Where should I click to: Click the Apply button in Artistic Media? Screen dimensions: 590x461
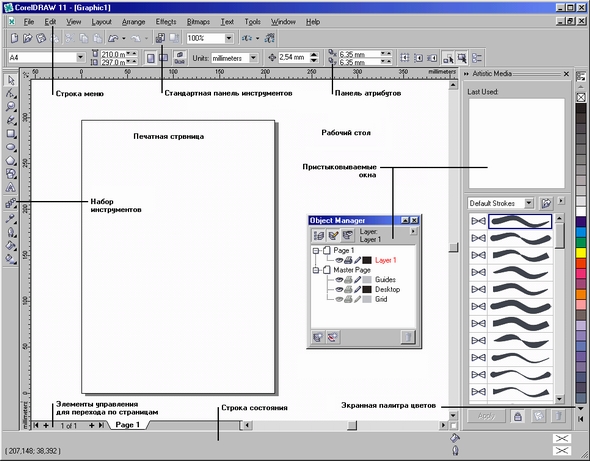tap(487, 416)
